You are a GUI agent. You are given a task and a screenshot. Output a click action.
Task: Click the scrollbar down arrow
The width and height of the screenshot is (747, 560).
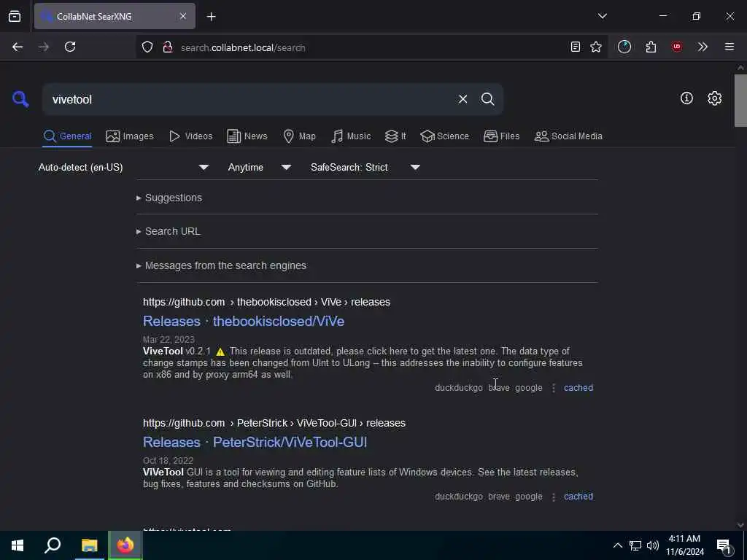[740, 525]
